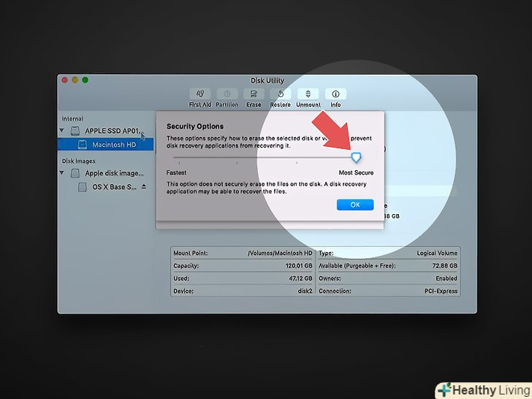Click the APPLE SSD drive icon
This screenshot has height=399, width=532.
tap(75, 131)
